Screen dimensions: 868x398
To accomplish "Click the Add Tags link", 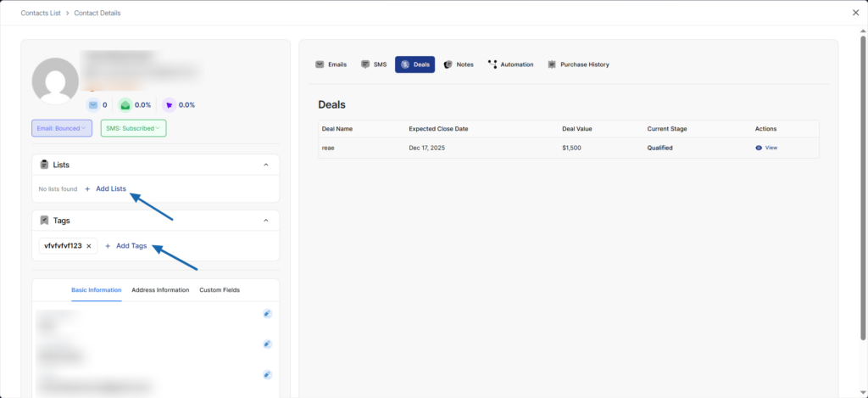I will (131, 246).
